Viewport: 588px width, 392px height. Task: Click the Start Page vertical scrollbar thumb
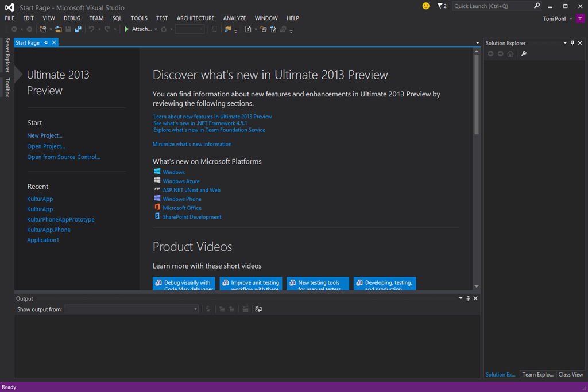tap(477, 95)
